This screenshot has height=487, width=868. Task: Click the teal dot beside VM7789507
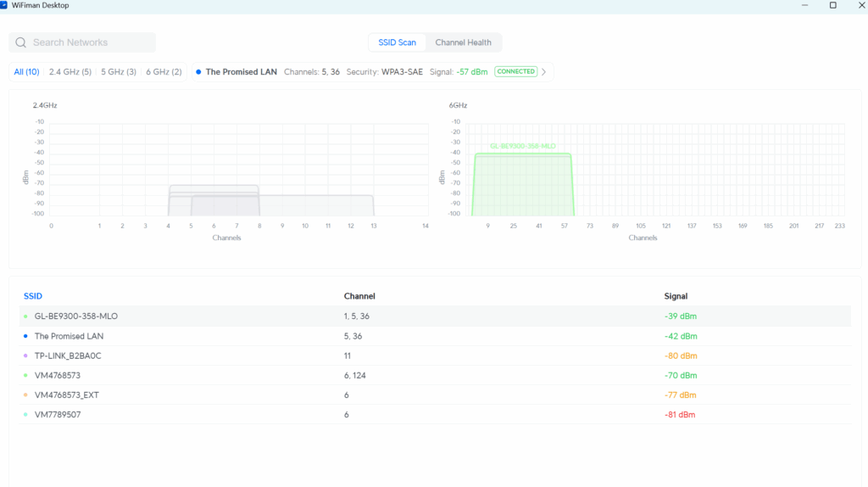25,414
